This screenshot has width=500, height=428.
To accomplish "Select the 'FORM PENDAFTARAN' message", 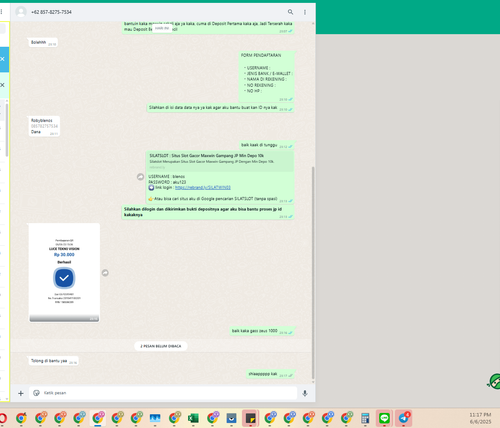I will coord(267,77).
